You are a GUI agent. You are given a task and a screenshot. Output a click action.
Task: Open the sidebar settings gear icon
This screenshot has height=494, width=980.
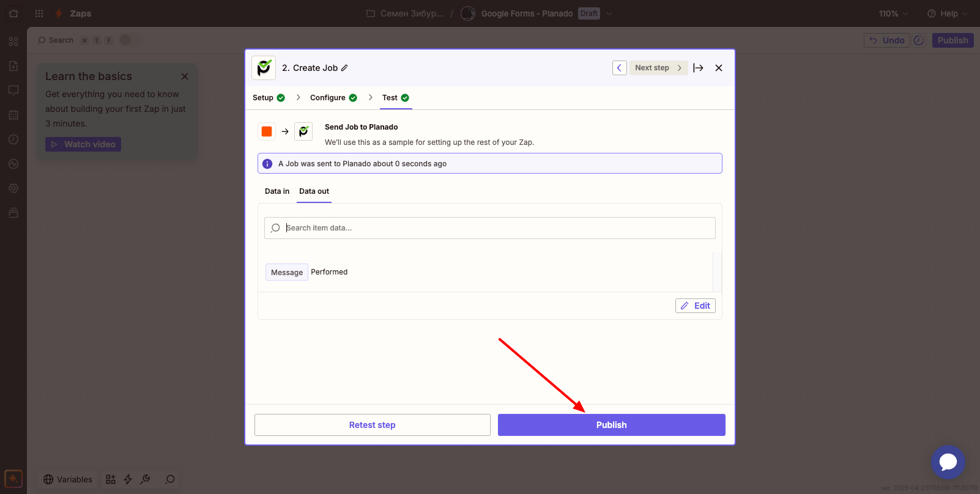(x=13, y=188)
